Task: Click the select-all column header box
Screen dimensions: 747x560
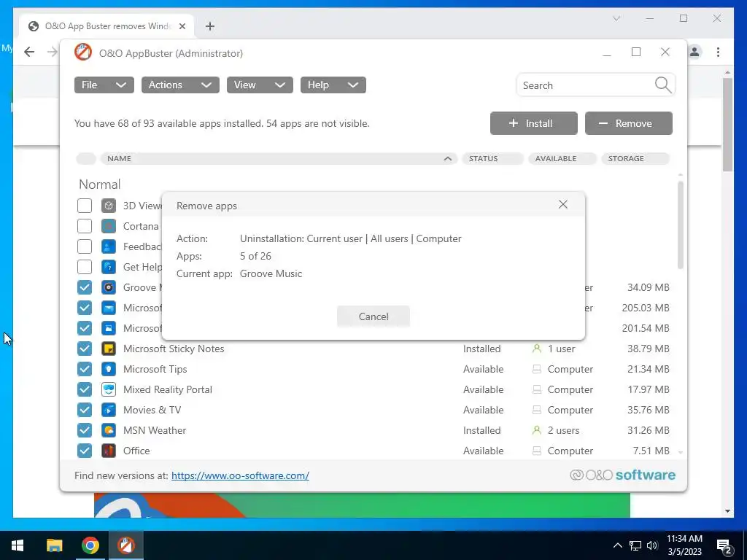Action: 86,158
